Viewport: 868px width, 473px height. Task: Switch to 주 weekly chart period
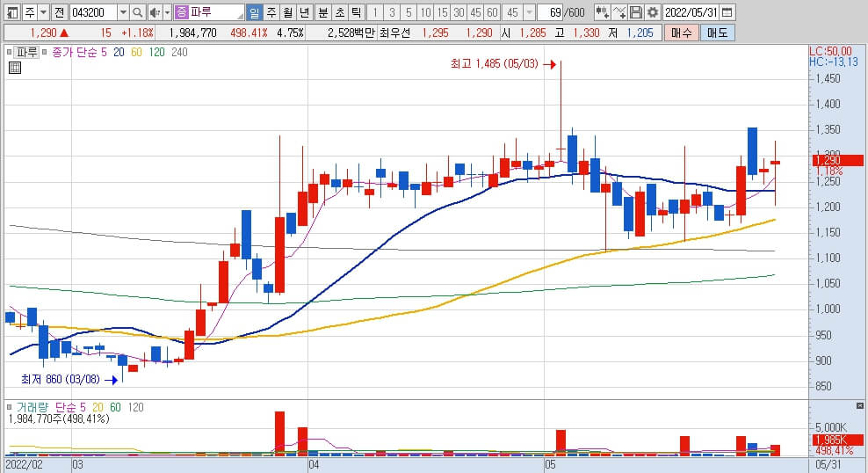click(x=271, y=12)
